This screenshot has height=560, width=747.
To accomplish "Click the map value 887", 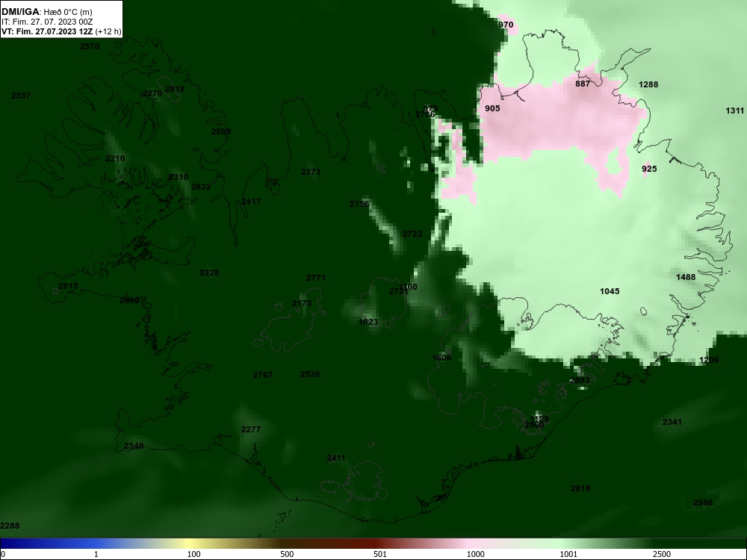I will (x=583, y=84).
